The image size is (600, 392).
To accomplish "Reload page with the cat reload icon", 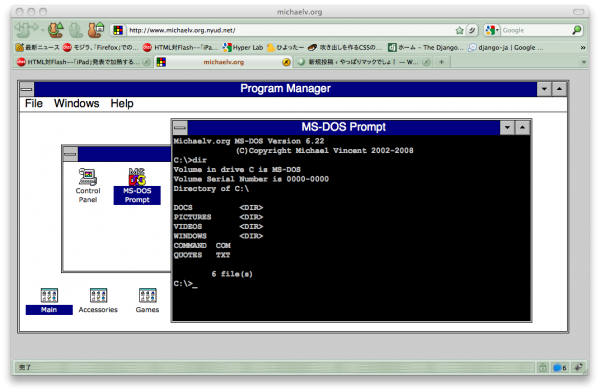I will (56, 29).
